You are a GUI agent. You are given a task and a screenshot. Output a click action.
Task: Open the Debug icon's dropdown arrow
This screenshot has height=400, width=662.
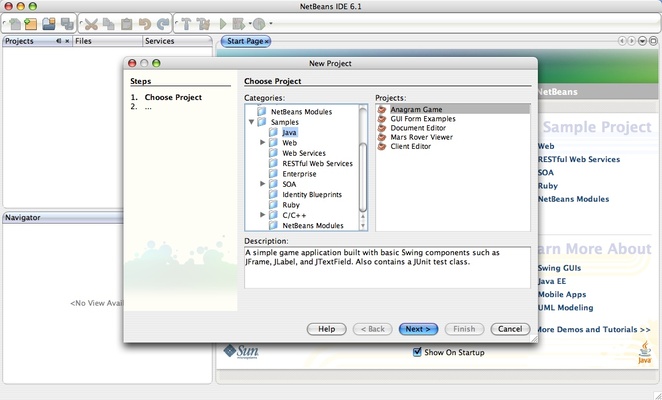click(250, 24)
